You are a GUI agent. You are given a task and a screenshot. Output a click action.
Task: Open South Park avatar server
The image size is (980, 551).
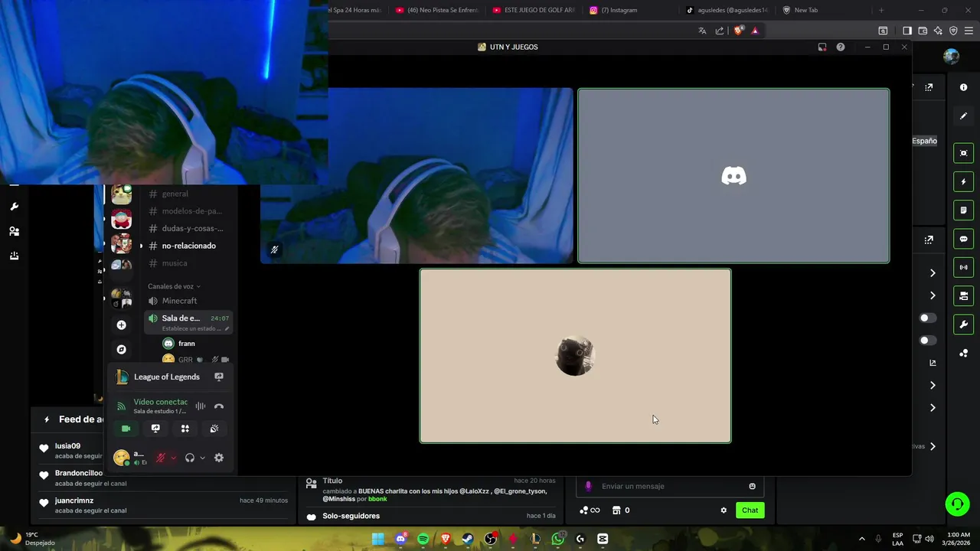pyautogui.click(x=121, y=220)
